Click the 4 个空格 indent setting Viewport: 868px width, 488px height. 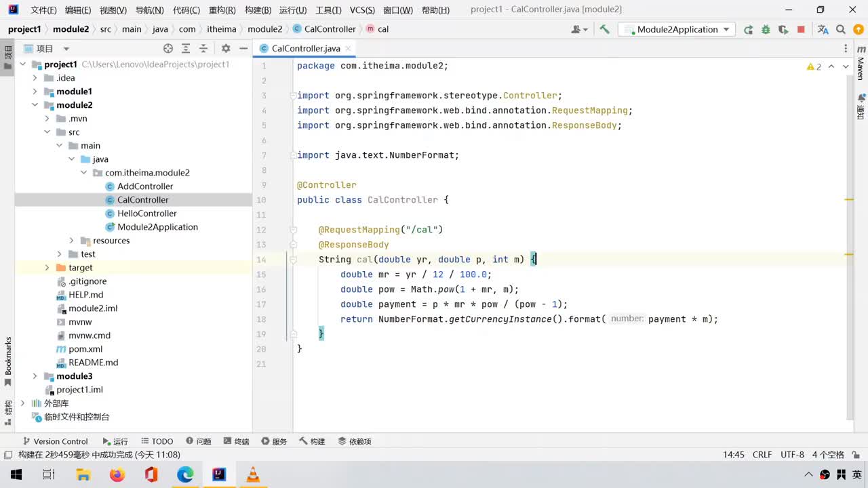click(828, 455)
